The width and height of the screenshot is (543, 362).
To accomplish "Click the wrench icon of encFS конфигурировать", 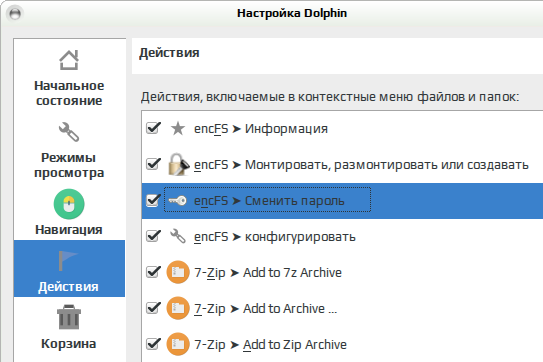I will pyautogui.click(x=178, y=236).
